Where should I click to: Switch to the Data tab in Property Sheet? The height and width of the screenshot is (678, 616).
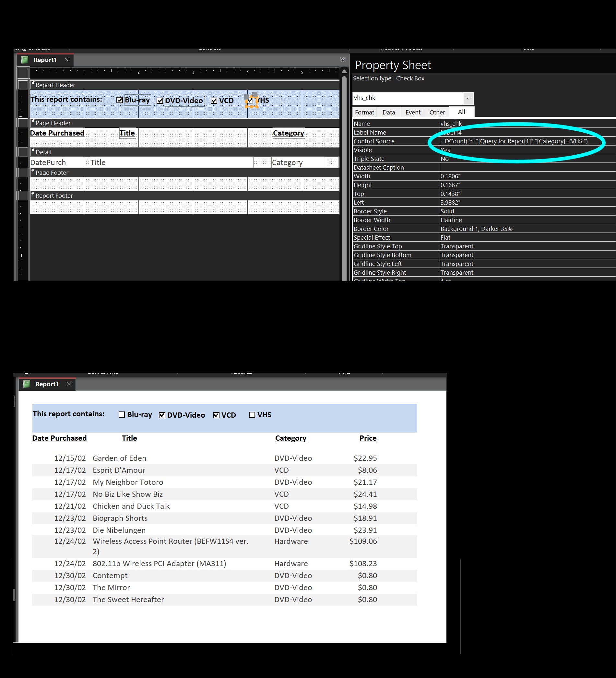click(388, 112)
